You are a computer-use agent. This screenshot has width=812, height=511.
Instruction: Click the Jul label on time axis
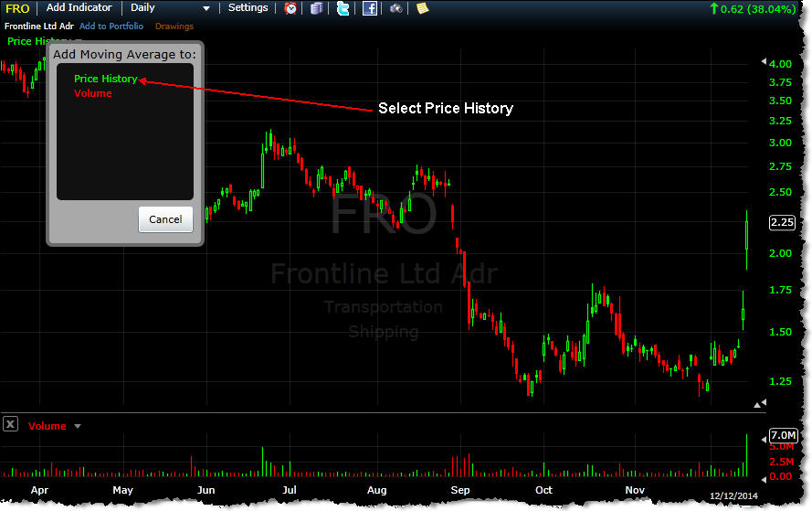click(x=289, y=490)
